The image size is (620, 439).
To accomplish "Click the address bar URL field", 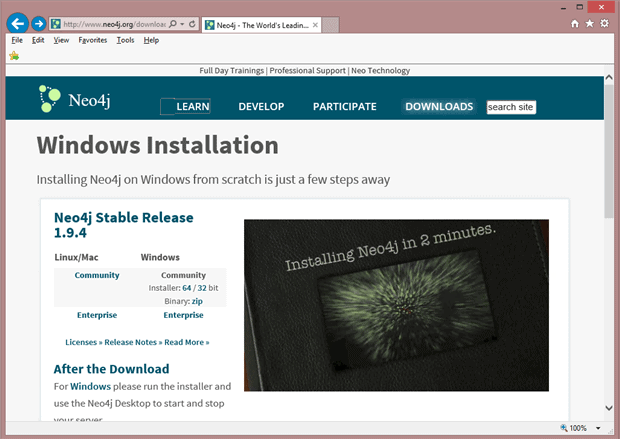I will point(114,24).
